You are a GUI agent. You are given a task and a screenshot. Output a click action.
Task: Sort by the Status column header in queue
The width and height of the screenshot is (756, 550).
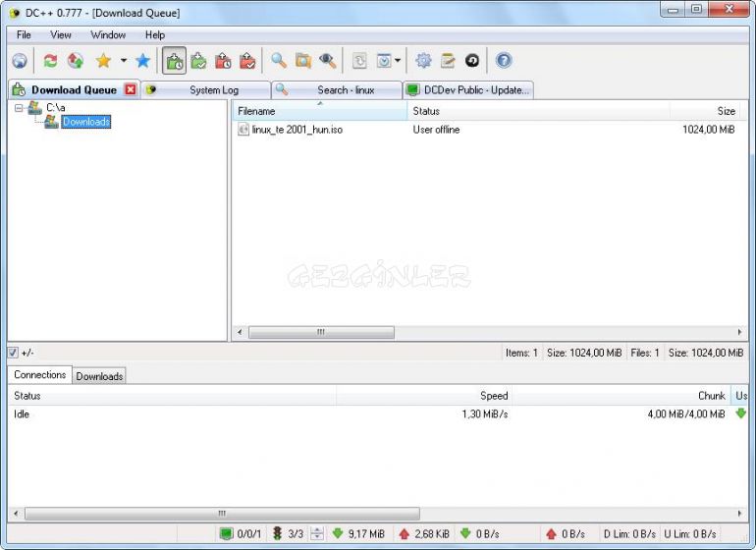tap(538, 111)
